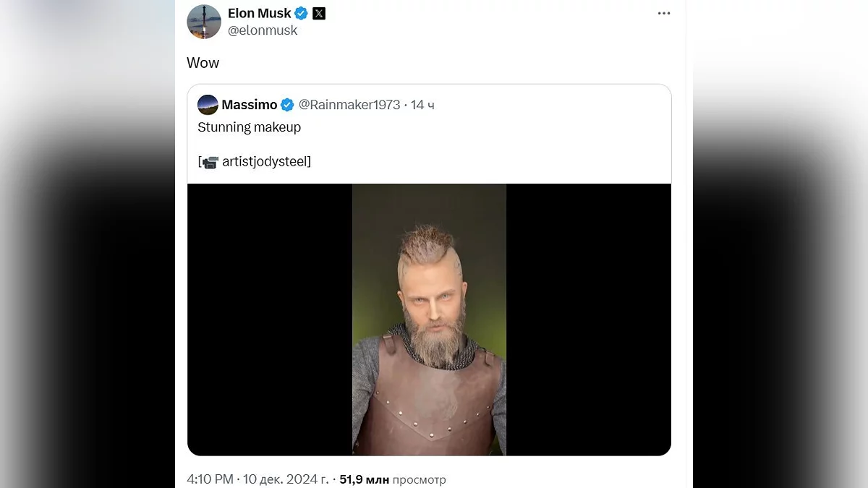Click the black area left of the video

pos(269,320)
